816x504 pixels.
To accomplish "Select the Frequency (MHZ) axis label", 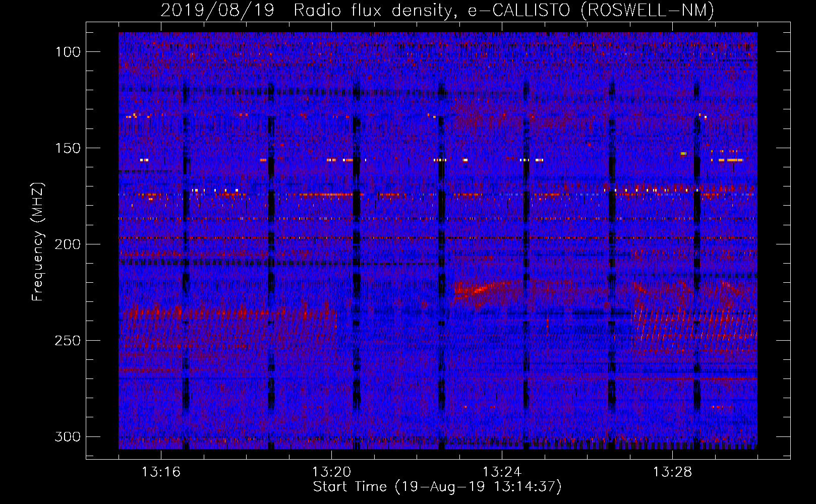I will click(x=38, y=241).
